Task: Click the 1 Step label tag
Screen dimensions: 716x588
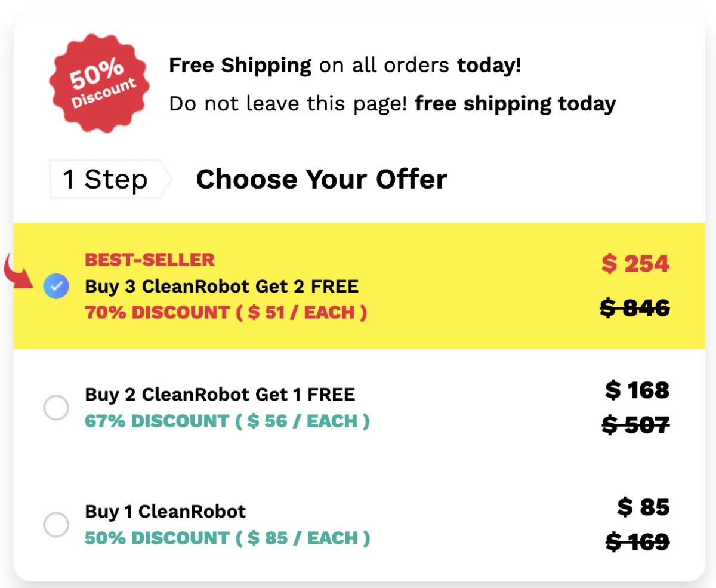Action: (110, 179)
